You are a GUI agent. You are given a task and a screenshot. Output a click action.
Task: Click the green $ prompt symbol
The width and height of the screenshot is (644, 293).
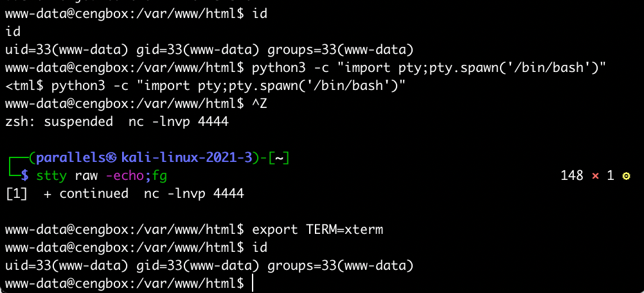[x=25, y=175]
